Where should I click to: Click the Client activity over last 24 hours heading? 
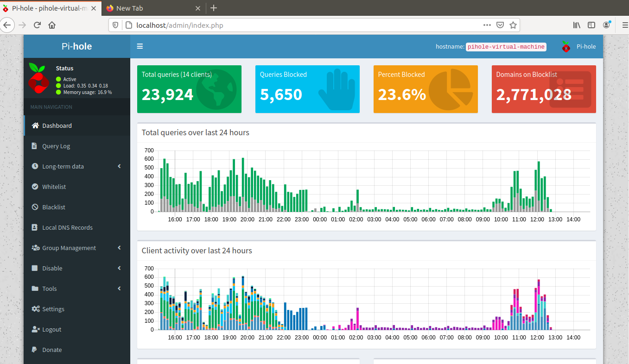tap(197, 251)
